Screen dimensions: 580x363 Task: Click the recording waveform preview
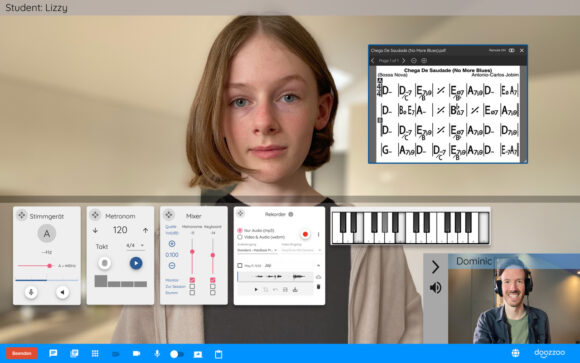[275, 276]
